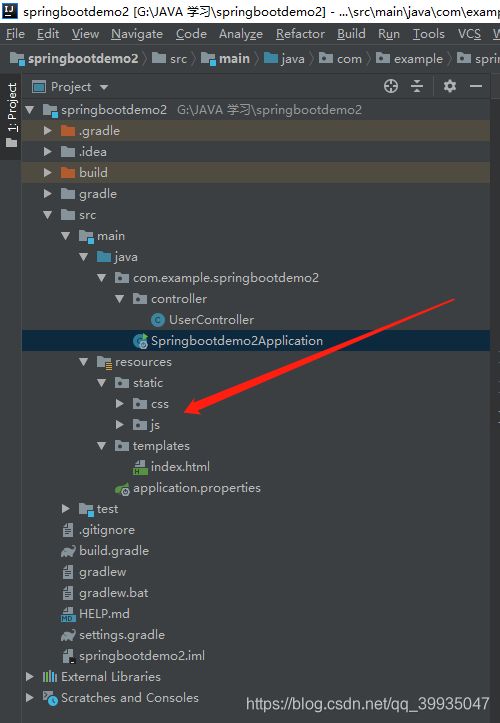Click springbootdemo2 in the breadcrumb bar
This screenshot has width=500, height=723.
(x=74, y=59)
